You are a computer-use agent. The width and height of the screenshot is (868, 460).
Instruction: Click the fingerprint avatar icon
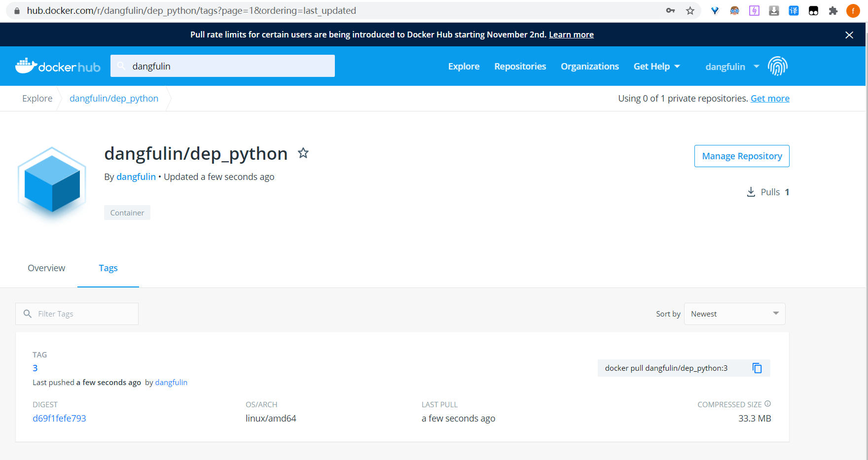[778, 66]
